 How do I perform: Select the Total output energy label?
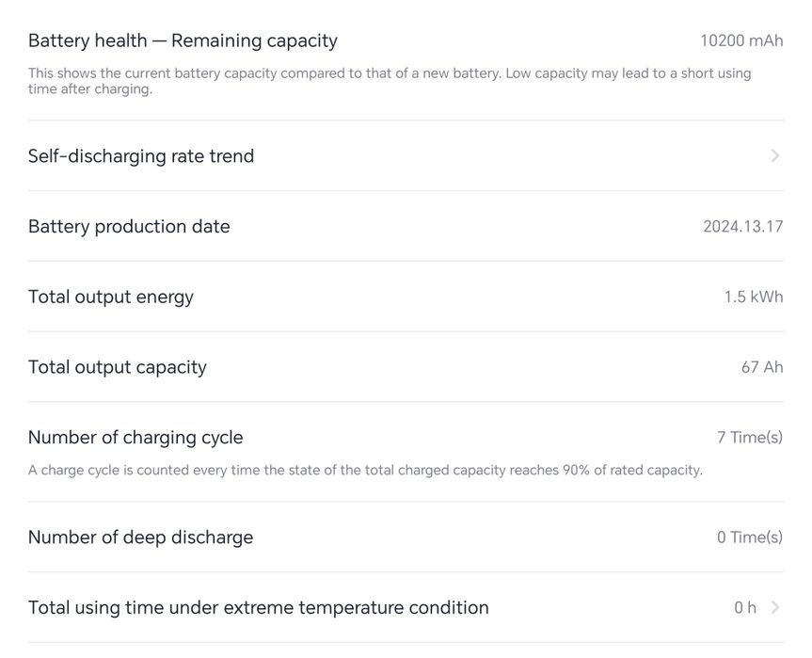point(111,297)
